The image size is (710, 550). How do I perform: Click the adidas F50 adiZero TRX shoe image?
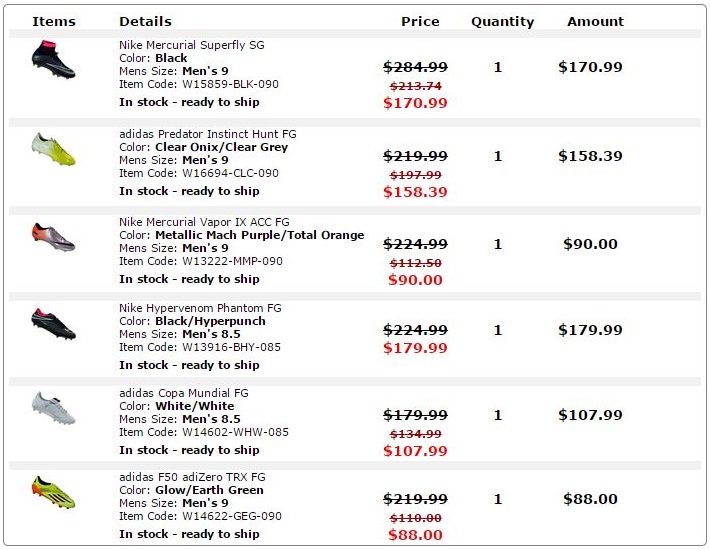click(x=53, y=492)
